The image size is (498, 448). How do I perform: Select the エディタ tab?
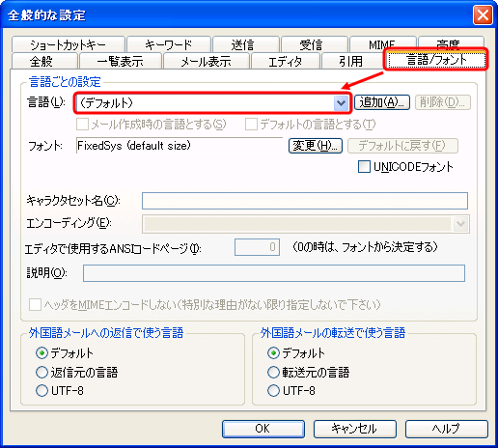[286, 61]
